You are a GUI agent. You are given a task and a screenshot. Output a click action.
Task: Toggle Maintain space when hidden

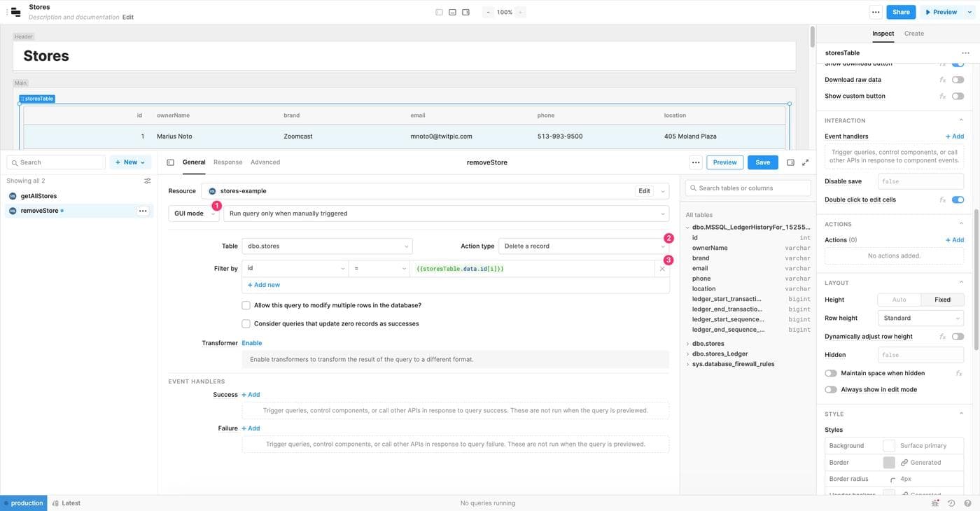[x=831, y=373]
